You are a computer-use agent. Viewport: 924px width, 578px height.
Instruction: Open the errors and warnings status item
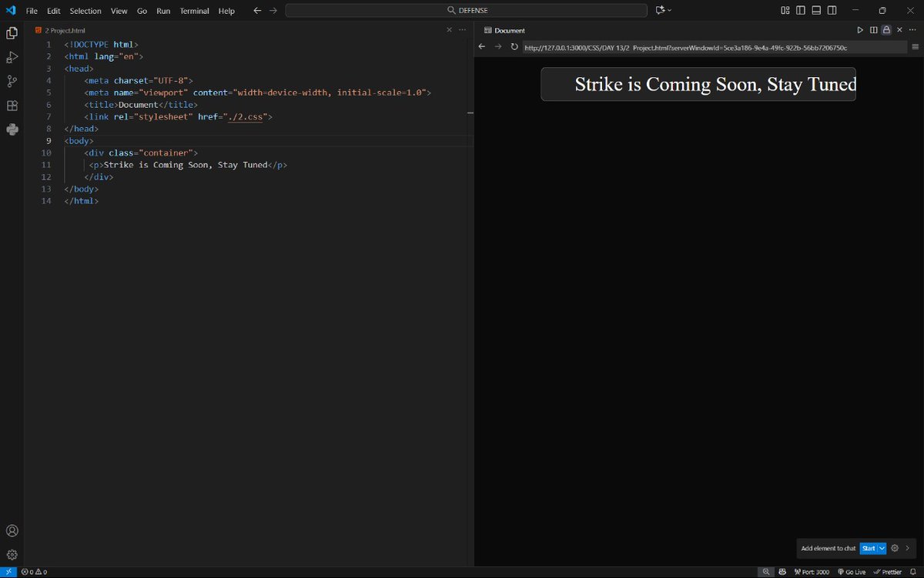pos(34,572)
